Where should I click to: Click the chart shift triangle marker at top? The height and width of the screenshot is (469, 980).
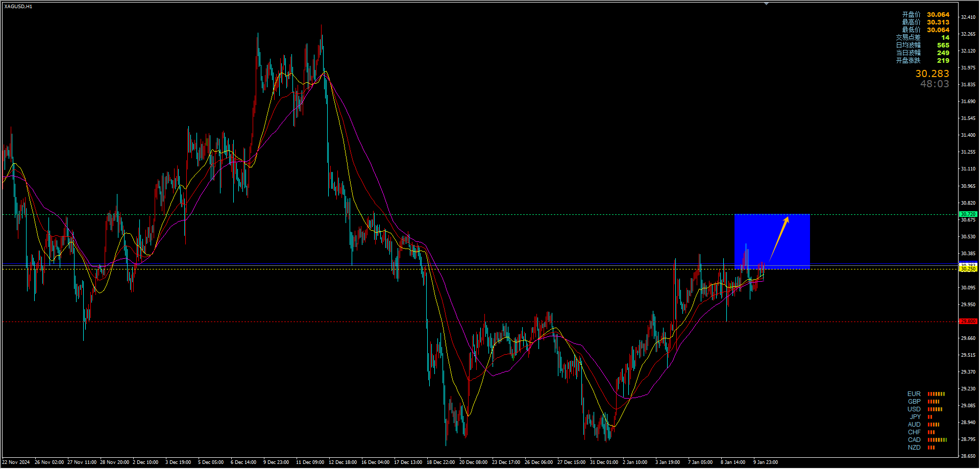[x=766, y=4]
